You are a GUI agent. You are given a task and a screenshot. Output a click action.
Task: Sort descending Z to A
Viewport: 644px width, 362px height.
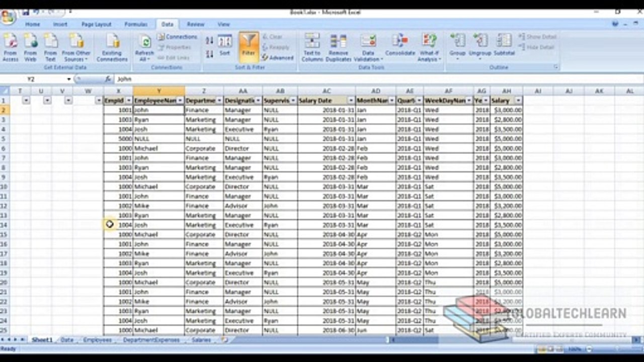pyautogui.click(x=210, y=53)
